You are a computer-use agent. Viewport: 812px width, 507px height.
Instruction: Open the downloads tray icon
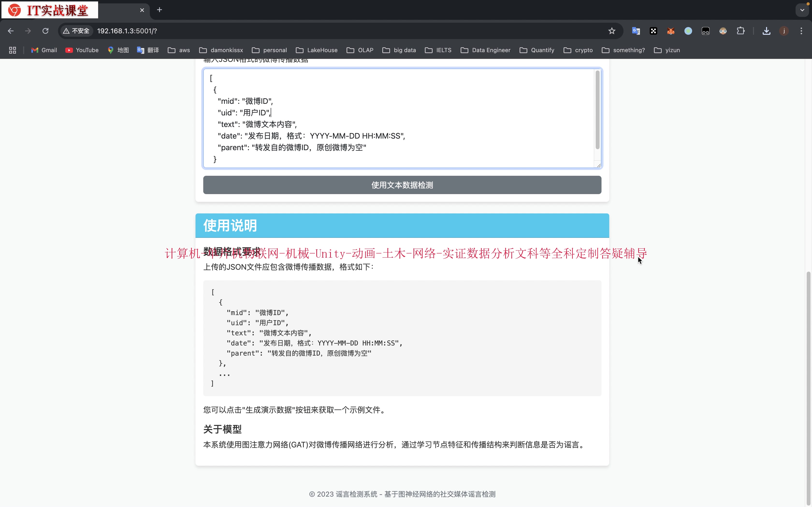point(766,31)
